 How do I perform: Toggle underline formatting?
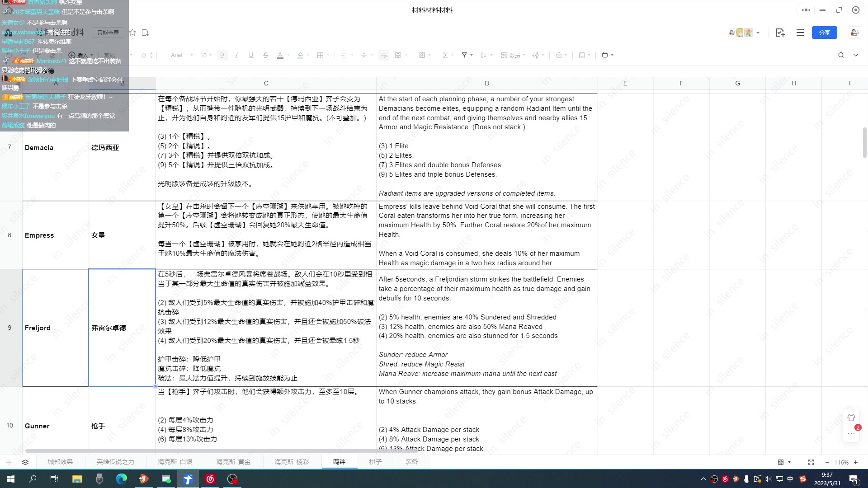[251, 55]
